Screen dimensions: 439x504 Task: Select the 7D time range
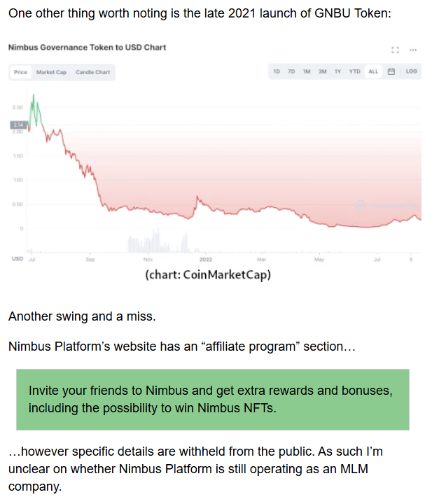[x=291, y=71]
